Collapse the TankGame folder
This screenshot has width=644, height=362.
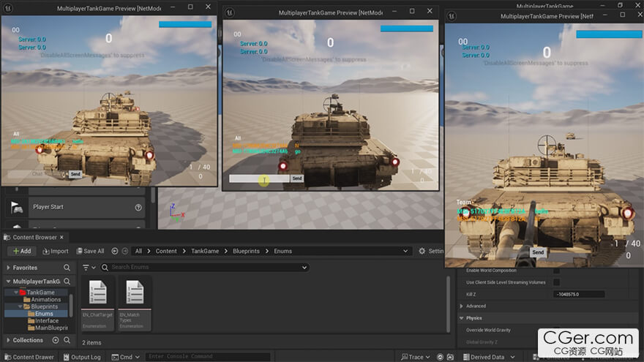click(x=16, y=293)
